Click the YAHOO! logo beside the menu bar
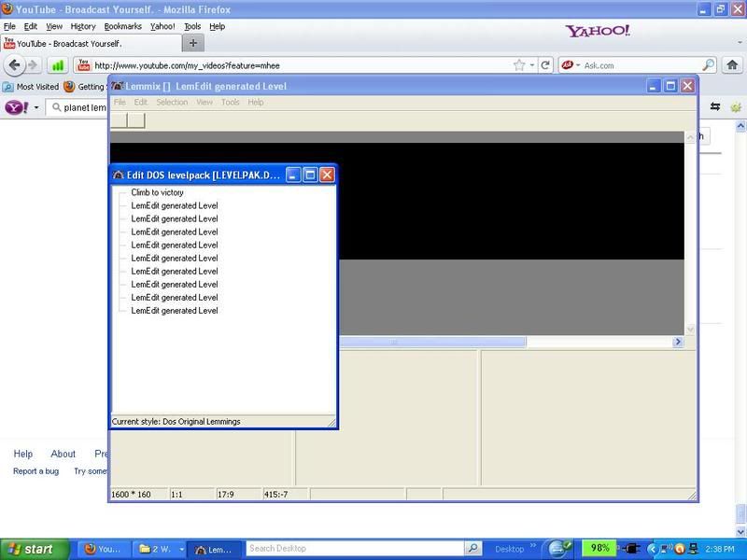 [x=598, y=31]
